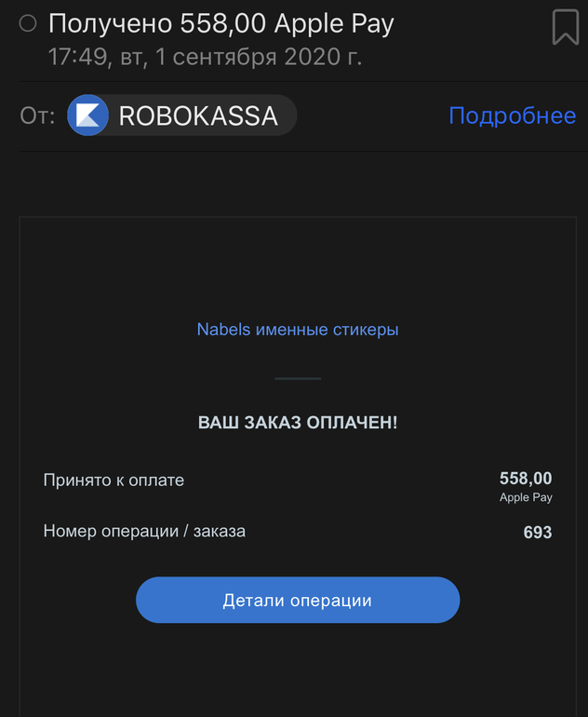Image resolution: width=588 pixels, height=717 pixels.
Task: Click the word Получено in the subject
Action: click(x=110, y=23)
